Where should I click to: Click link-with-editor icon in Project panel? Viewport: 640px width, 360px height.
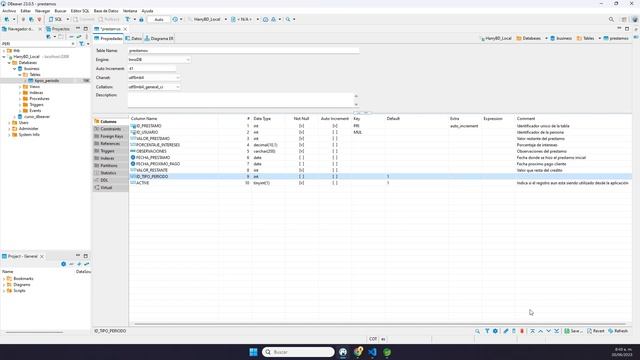coord(87,264)
